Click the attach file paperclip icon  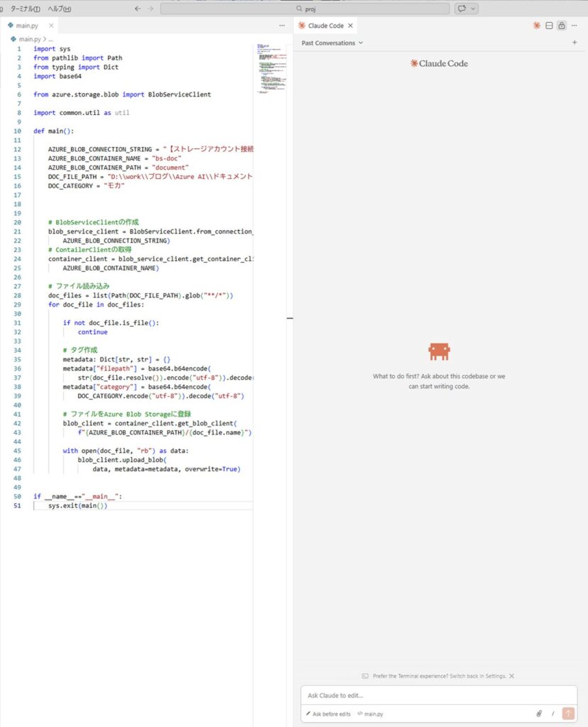click(x=539, y=714)
